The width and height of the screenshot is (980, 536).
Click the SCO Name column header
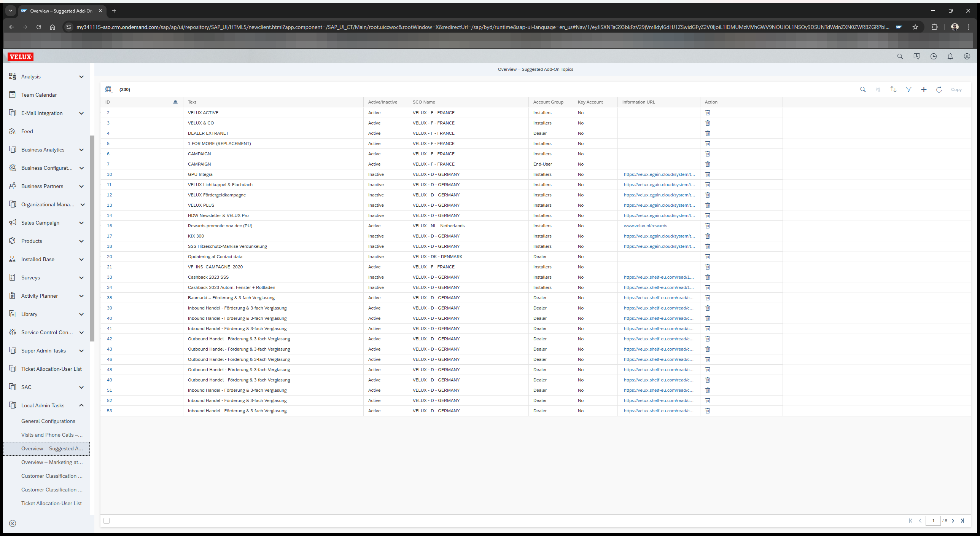tap(468, 102)
